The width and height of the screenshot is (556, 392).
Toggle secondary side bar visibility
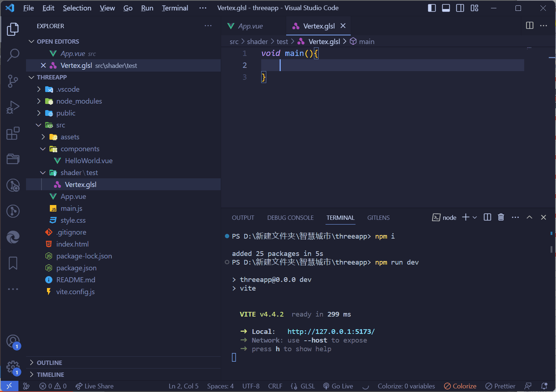click(x=460, y=8)
